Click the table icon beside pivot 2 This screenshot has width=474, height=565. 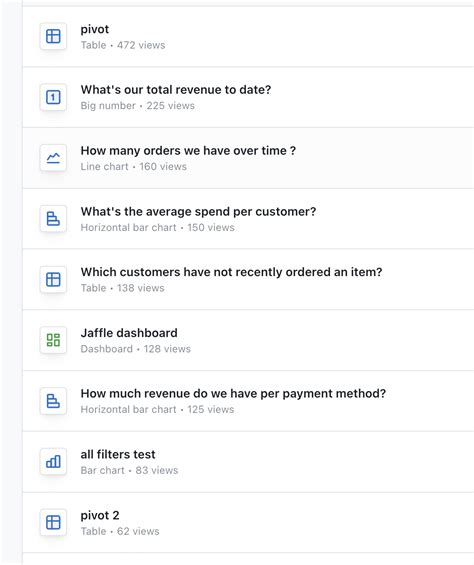[53, 522]
